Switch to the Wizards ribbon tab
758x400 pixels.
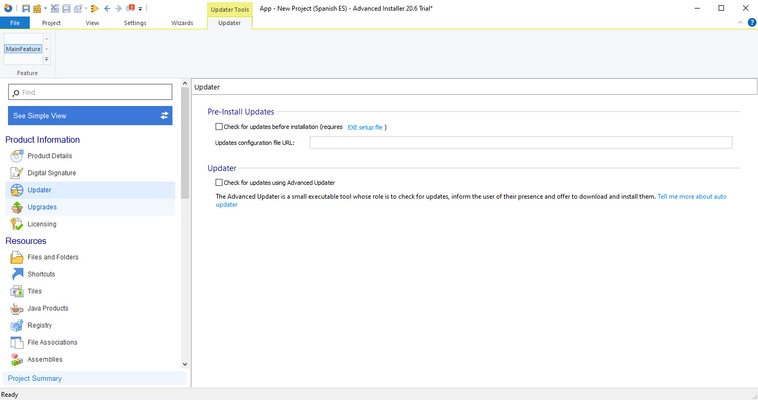(182, 23)
